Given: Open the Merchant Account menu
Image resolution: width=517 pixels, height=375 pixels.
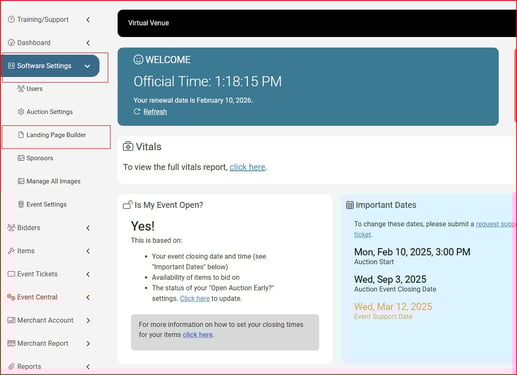Looking at the screenshot, I should [x=45, y=320].
